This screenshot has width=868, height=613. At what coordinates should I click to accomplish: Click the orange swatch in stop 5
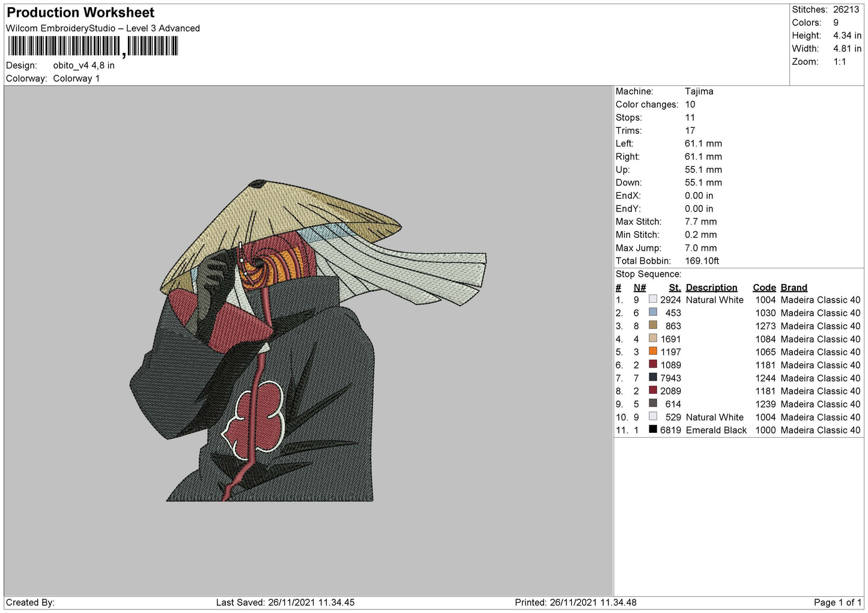tap(653, 351)
